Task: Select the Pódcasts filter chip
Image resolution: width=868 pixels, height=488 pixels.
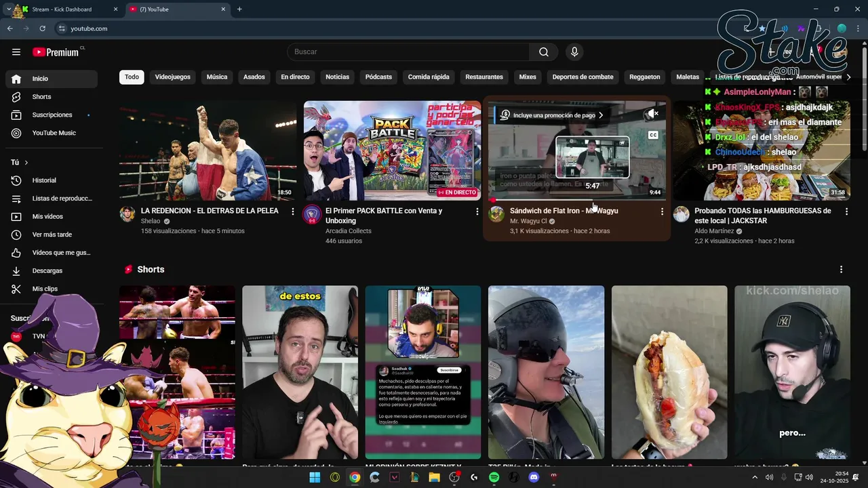Action: click(378, 77)
